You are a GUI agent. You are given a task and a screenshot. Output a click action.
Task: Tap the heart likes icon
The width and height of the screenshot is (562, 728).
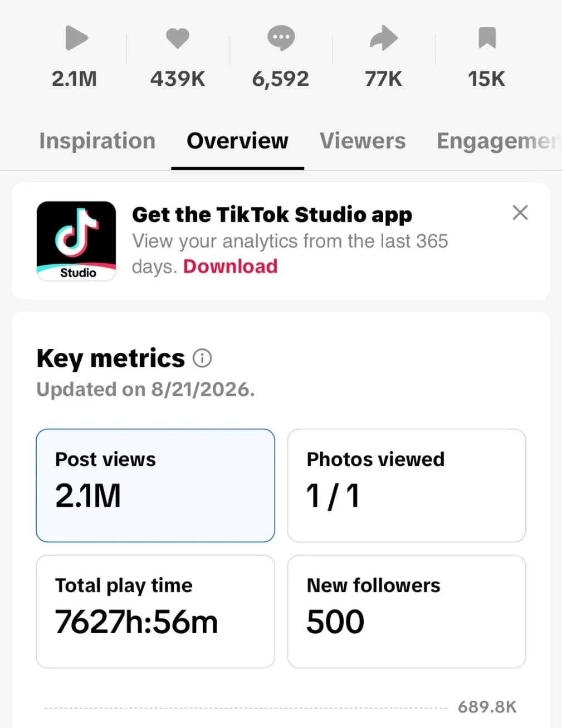(x=178, y=38)
